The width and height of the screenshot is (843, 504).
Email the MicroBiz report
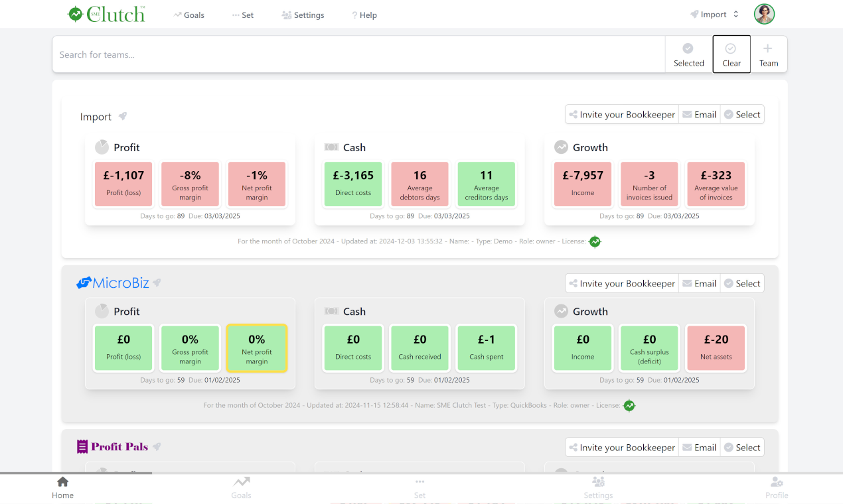699,283
